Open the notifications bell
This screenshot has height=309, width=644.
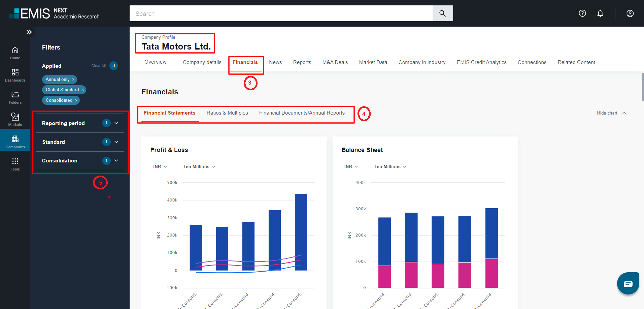click(600, 13)
